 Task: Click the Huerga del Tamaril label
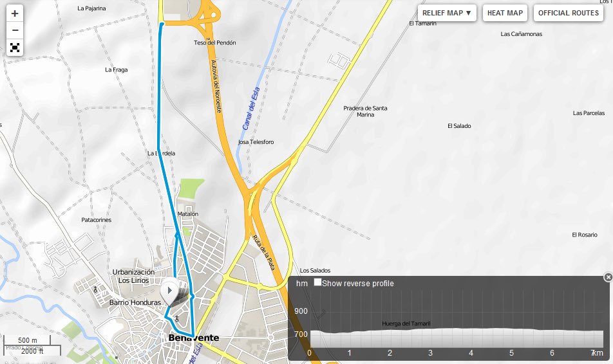pyautogui.click(x=406, y=323)
